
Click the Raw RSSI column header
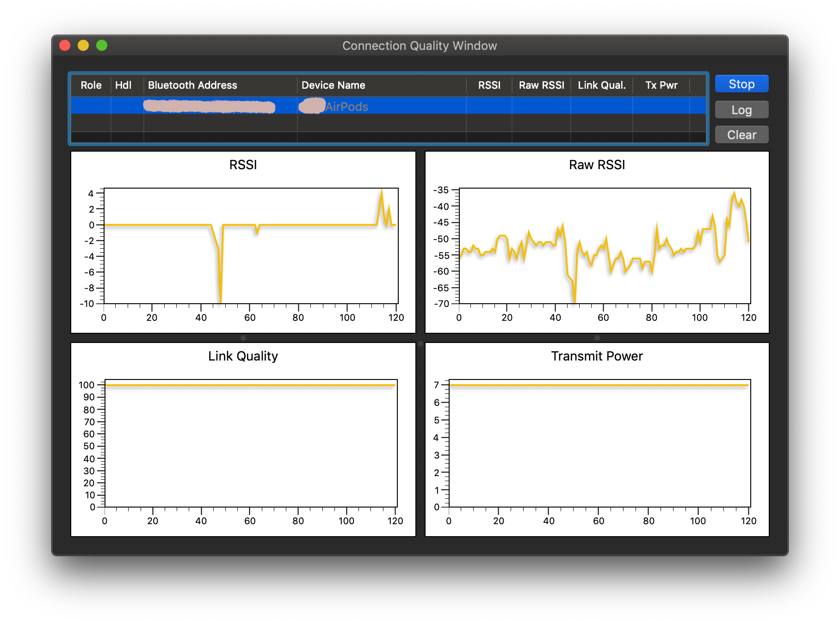(541, 86)
